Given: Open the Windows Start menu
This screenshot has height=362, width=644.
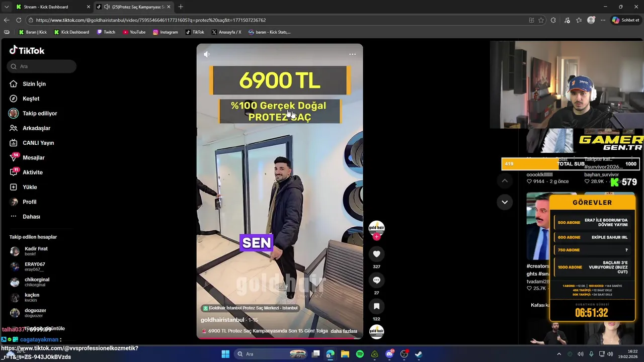Looking at the screenshot, I should (x=225, y=354).
